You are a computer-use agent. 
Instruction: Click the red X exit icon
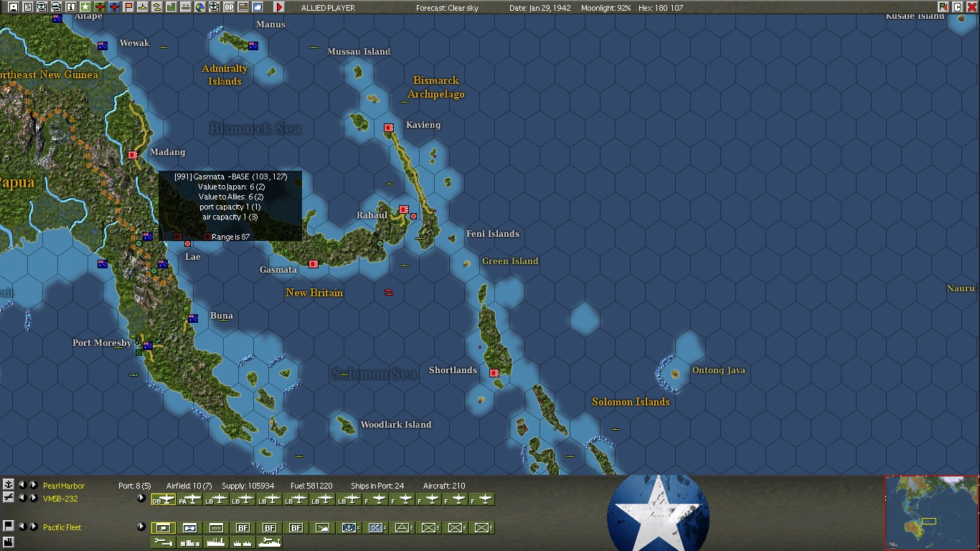pos(971,7)
